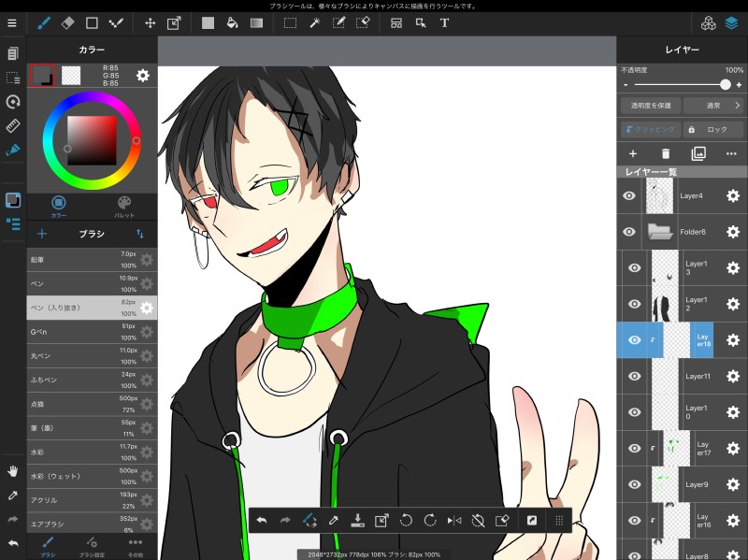
Task: Select the selection pen tool
Action: pos(338,22)
